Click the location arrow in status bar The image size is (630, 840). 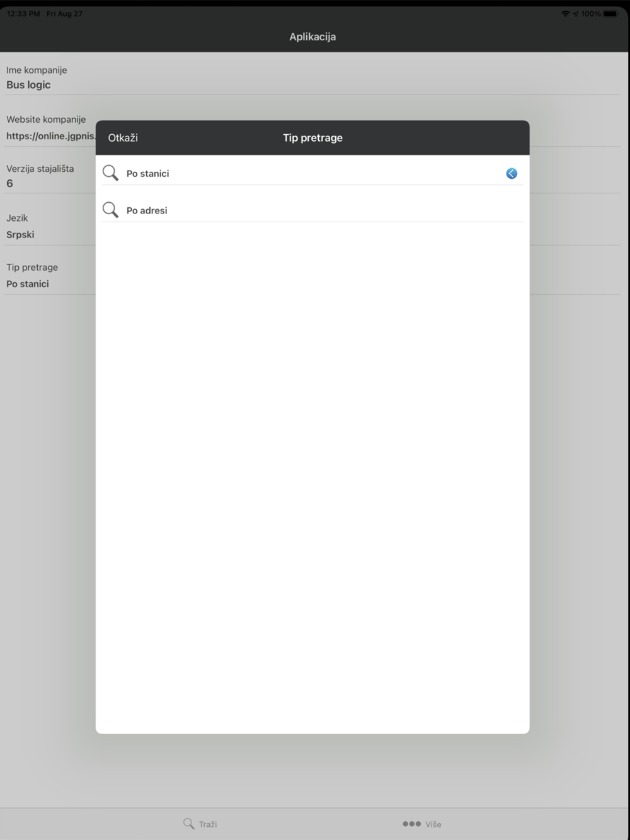pos(576,14)
